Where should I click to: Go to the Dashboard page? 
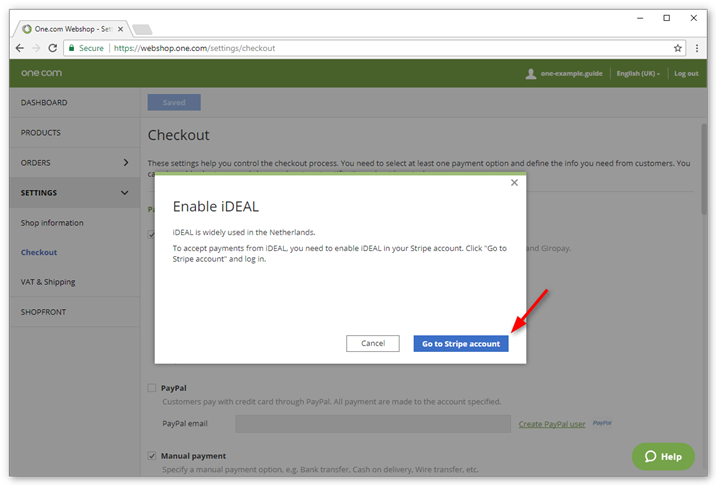point(44,103)
